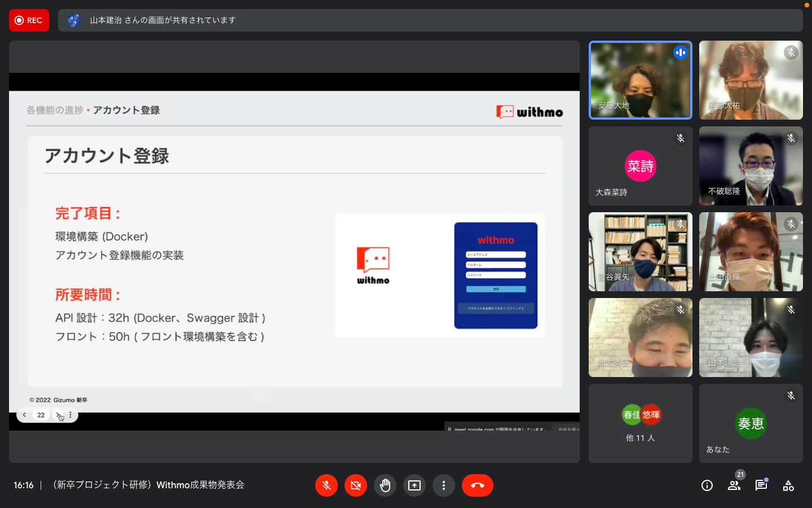This screenshot has height=508, width=812.
Task: Select the 土田直輝 video tile
Action: (751, 252)
